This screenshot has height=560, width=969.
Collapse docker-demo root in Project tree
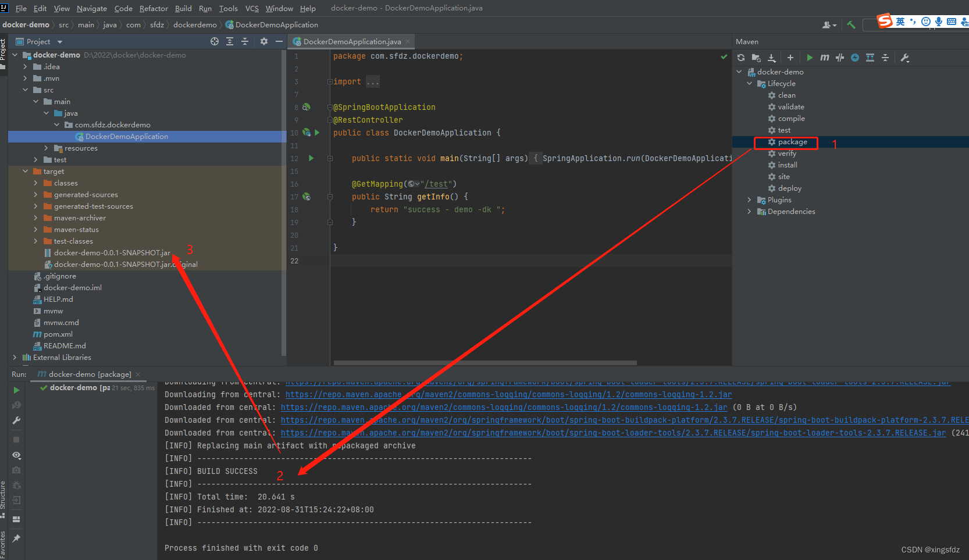coord(15,55)
